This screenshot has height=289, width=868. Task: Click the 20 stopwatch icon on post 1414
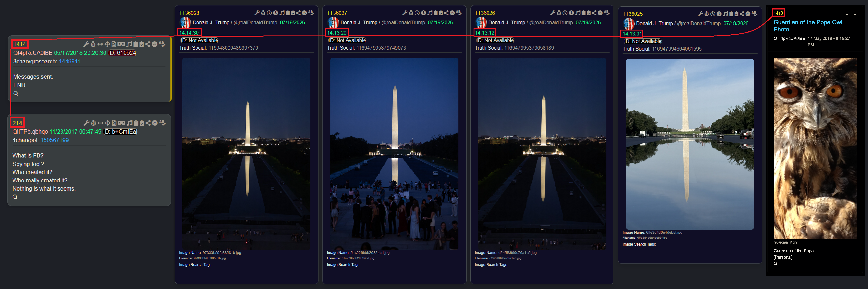click(93, 44)
